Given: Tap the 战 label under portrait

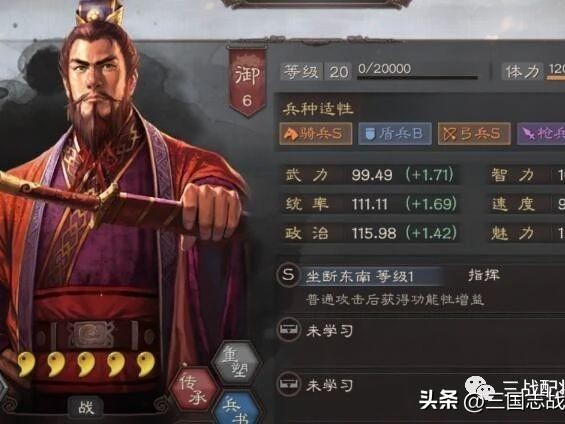Looking at the screenshot, I should [x=85, y=408].
